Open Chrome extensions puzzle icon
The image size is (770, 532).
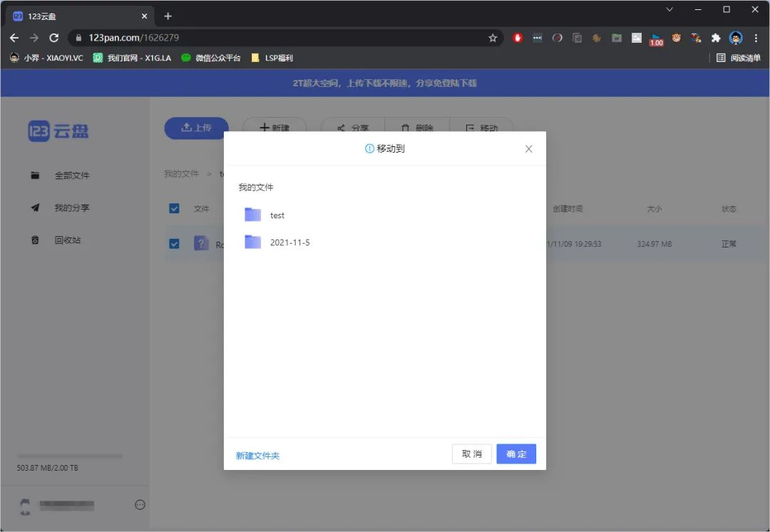pyautogui.click(x=716, y=38)
